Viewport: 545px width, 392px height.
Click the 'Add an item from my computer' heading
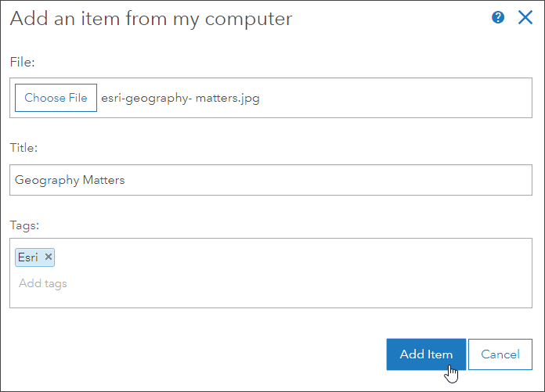pos(151,19)
